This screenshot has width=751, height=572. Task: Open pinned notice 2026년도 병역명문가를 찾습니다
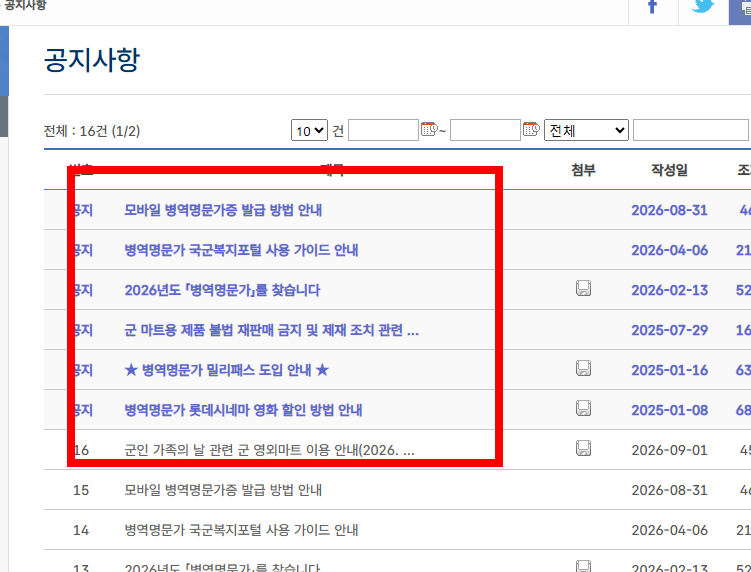pos(222,290)
